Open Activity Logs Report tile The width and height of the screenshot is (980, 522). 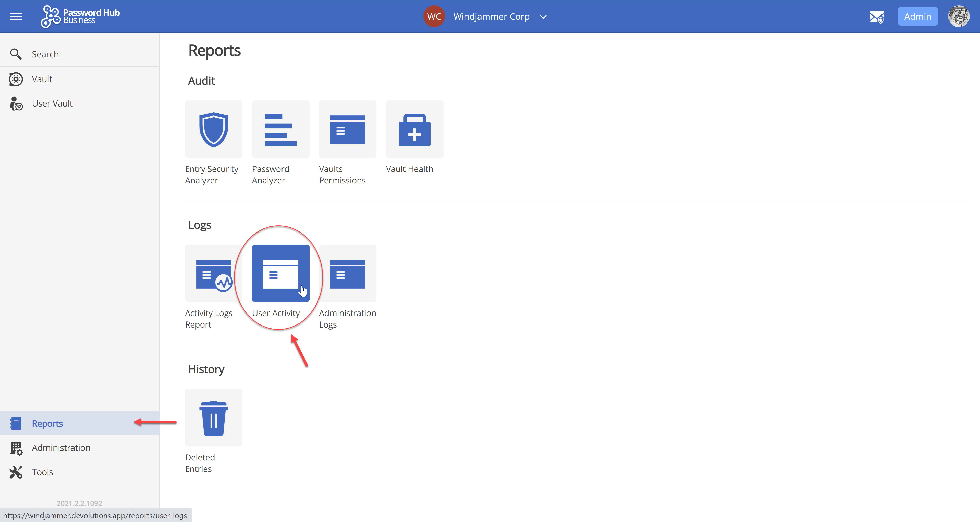coord(213,274)
